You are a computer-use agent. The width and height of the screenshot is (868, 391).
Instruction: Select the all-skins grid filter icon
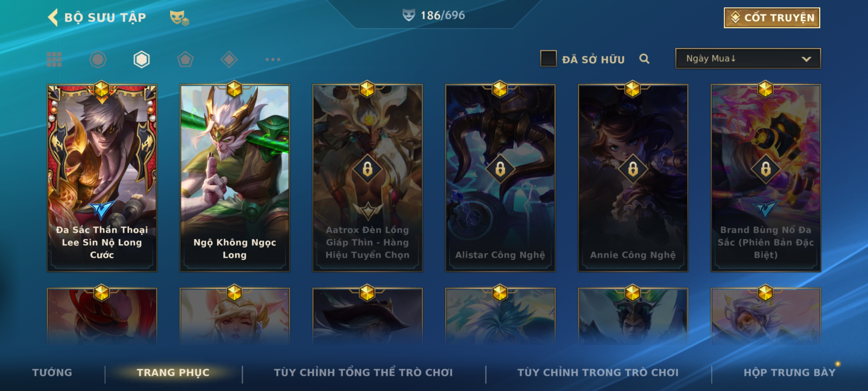[54, 59]
